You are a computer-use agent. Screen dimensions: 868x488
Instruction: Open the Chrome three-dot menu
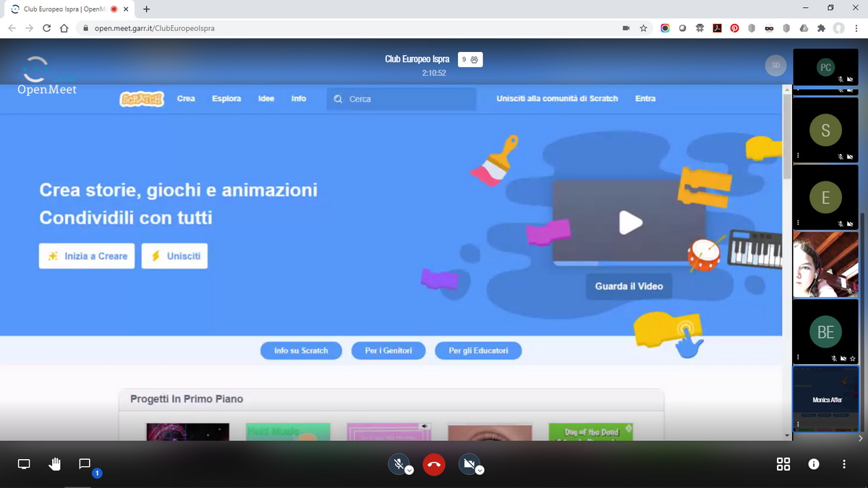(x=856, y=28)
